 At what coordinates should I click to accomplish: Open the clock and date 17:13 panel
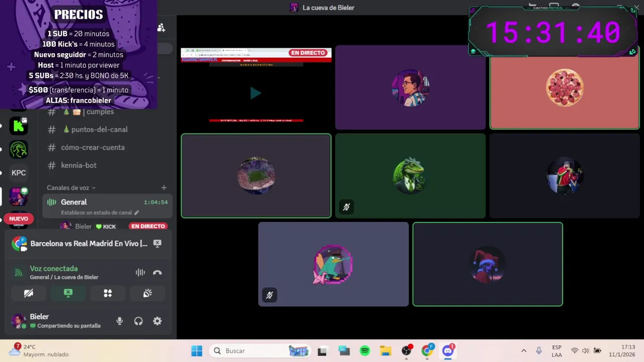point(622,351)
